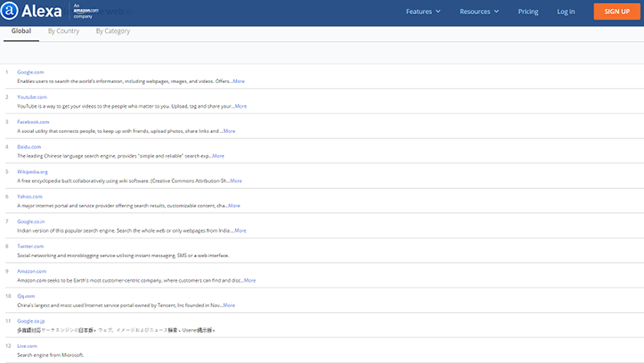
Task: Open the Wikipedia.org site link
Action: (x=32, y=172)
